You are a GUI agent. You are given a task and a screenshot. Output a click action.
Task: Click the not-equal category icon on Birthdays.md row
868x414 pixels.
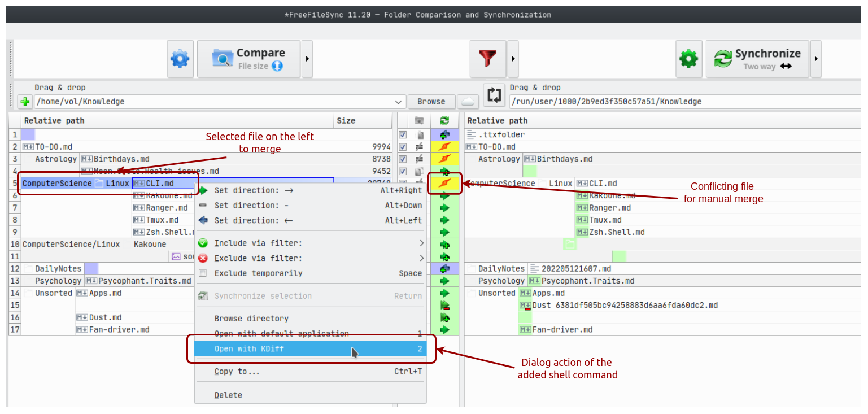pyautogui.click(x=419, y=159)
